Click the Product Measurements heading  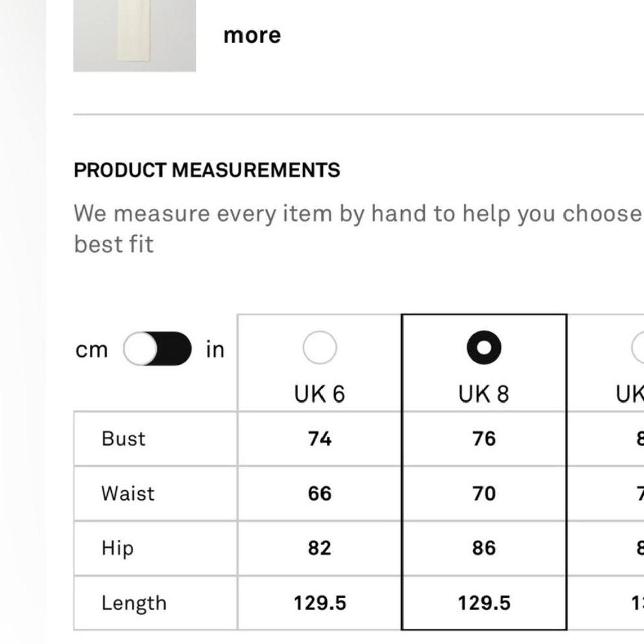tap(207, 170)
